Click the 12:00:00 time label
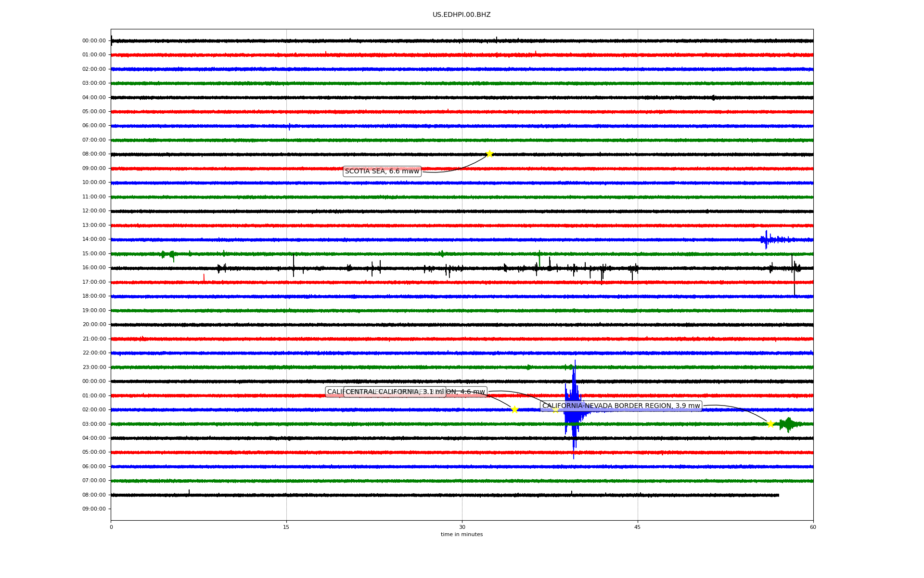Screen dimensions: 924x578 coord(94,211)
